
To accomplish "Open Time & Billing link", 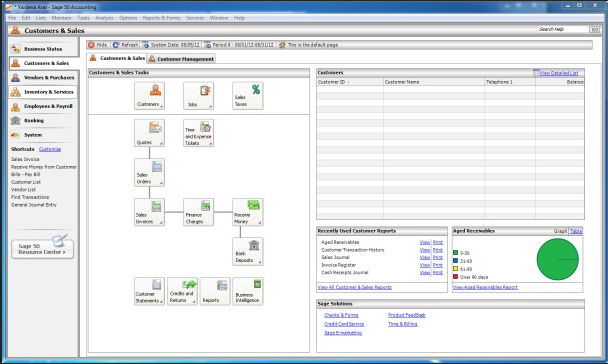I will 403,324.
